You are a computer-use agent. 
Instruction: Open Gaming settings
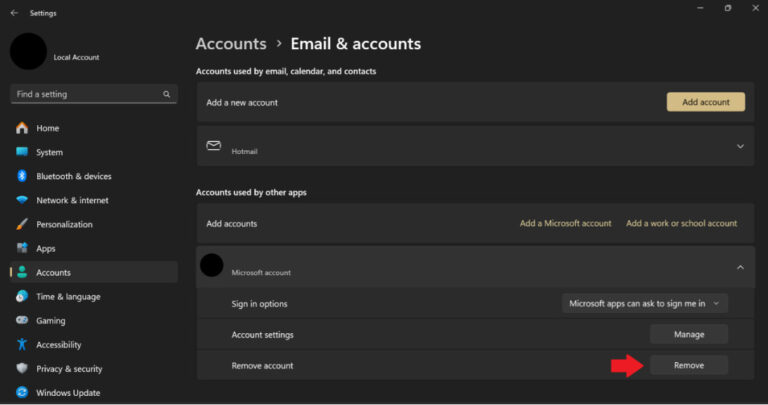pos(94,320)
